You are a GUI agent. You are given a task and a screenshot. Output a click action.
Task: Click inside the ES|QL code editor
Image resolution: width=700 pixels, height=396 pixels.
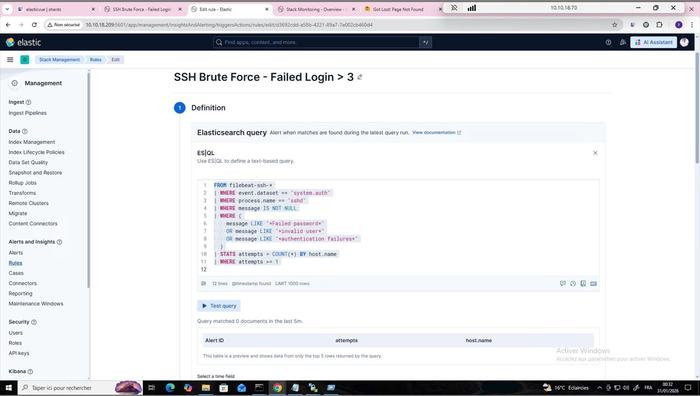[398, 227]
